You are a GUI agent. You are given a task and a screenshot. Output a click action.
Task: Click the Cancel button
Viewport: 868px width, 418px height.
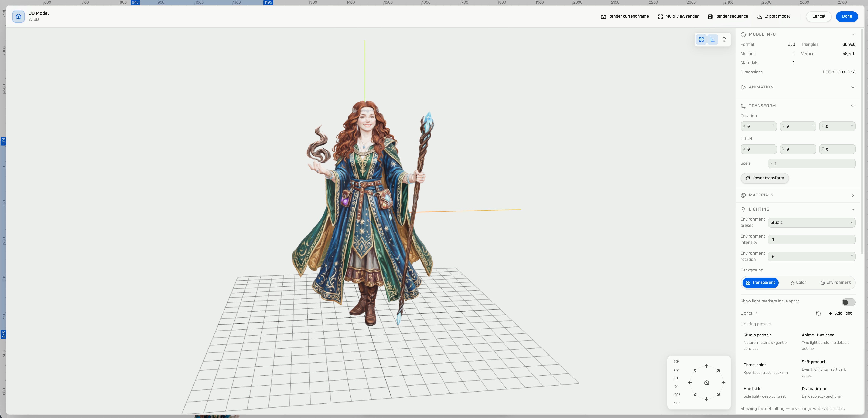tap(818, 16)
